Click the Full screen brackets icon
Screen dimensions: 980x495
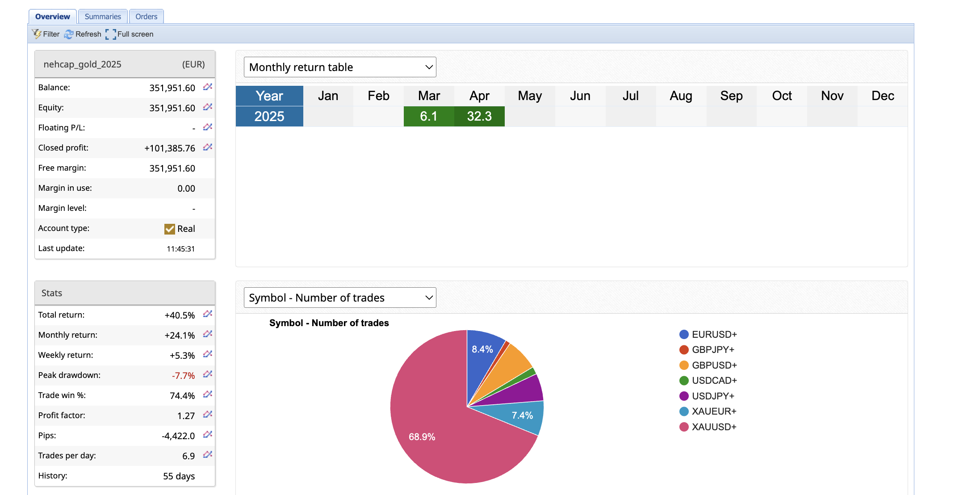(111, 34)
